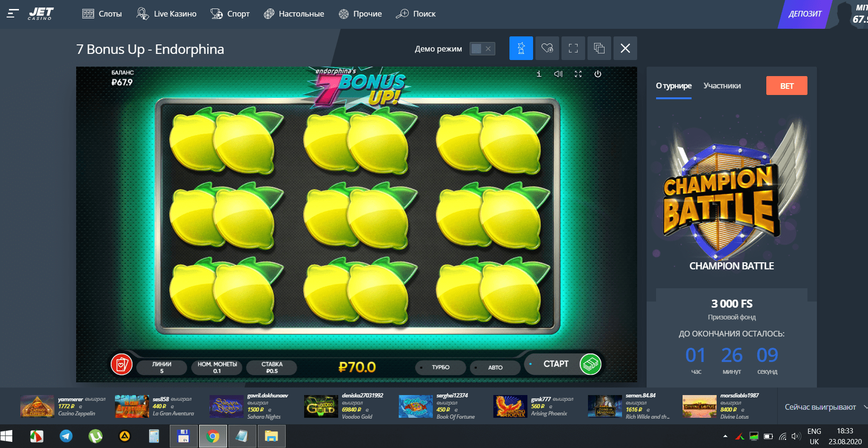This screenshot has height=448, width=868.
Task: Open Calculator from the taskbar
Action: [x=154, y=436]
